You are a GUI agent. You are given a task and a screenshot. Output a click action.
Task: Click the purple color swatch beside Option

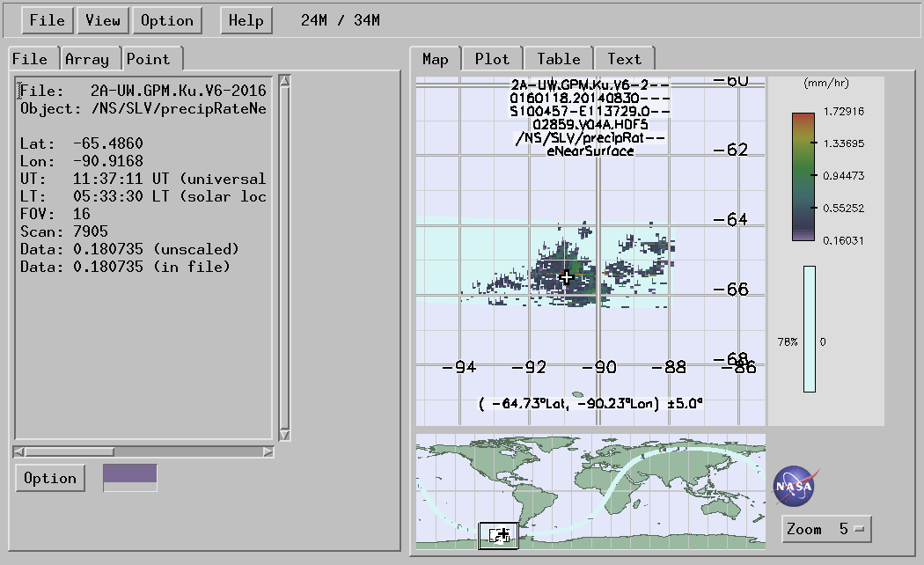pos(130,478)
